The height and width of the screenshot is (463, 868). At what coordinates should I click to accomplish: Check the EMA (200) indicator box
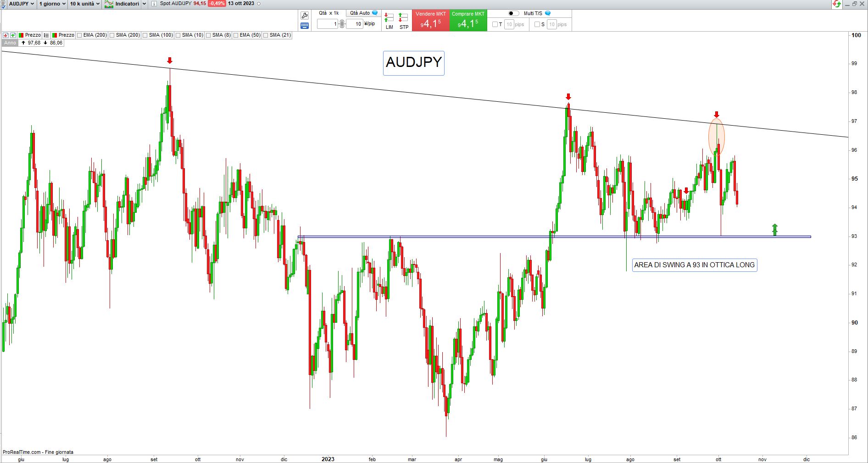coord(80,35)
